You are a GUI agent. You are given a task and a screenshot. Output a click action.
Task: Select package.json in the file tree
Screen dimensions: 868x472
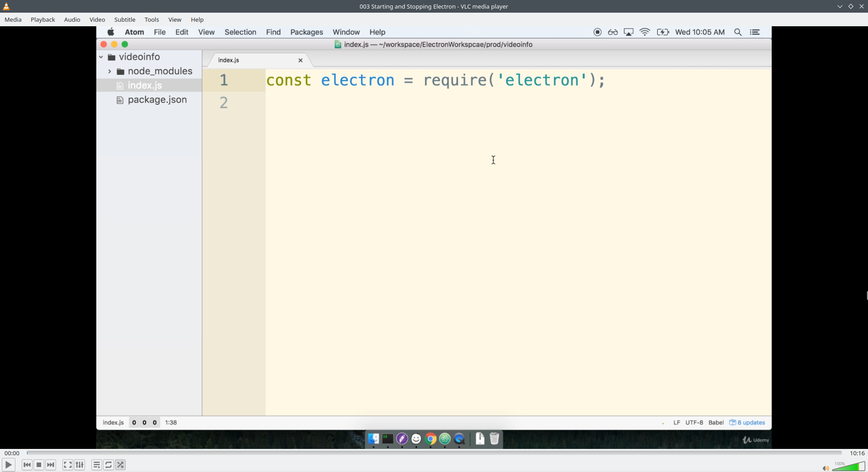[156, 100]
